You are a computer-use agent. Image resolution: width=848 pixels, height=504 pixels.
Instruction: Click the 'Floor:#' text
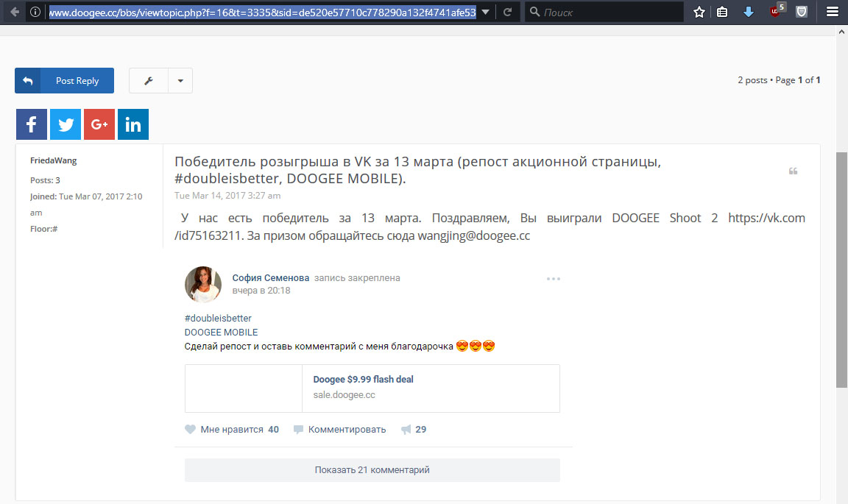tap(44, 229)
